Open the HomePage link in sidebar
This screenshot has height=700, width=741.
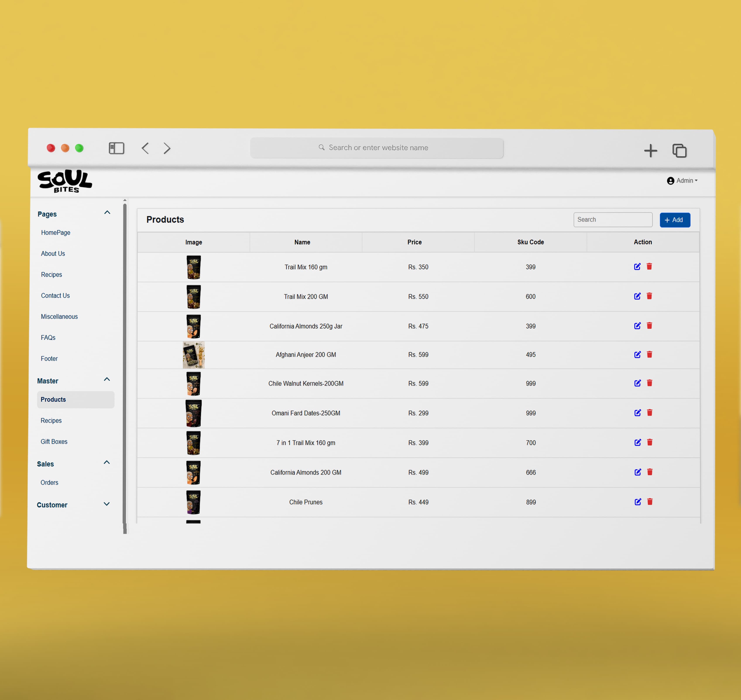(56, 233)
